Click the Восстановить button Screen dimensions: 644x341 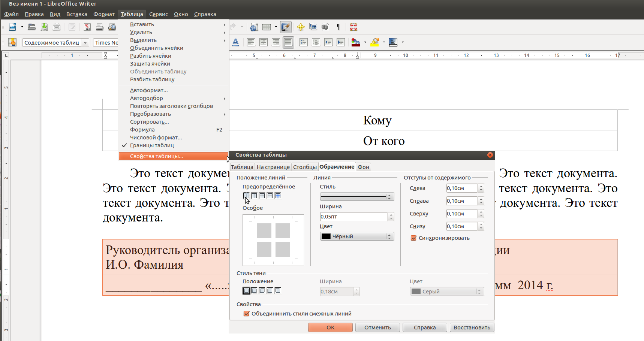[x=472, y=328]
